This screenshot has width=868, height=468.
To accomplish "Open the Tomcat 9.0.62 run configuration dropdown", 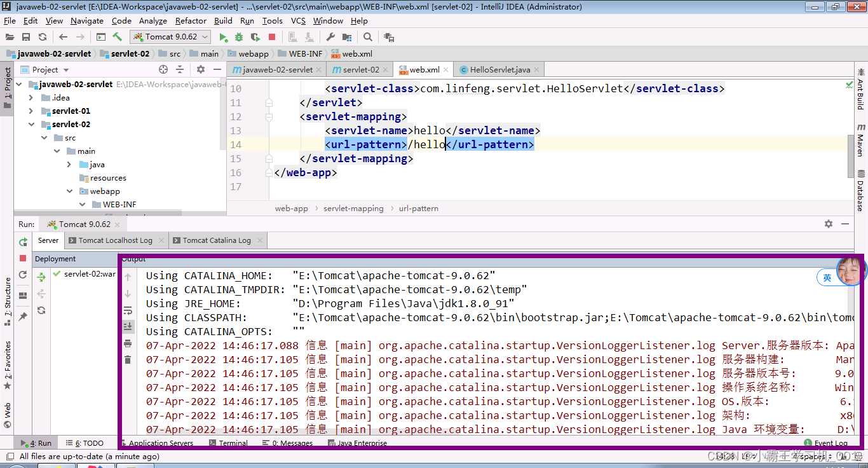I will tap(170, 37).
